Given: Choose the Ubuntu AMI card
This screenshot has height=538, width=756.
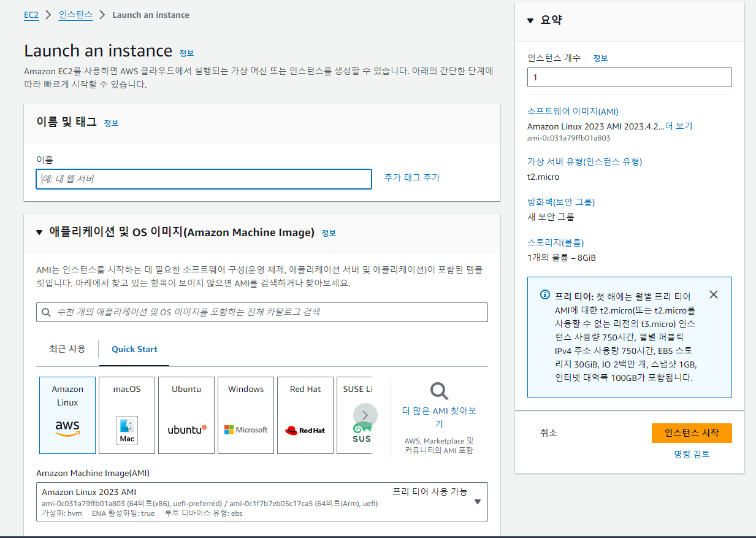Looking at the screenshot, I should [186, 415].
